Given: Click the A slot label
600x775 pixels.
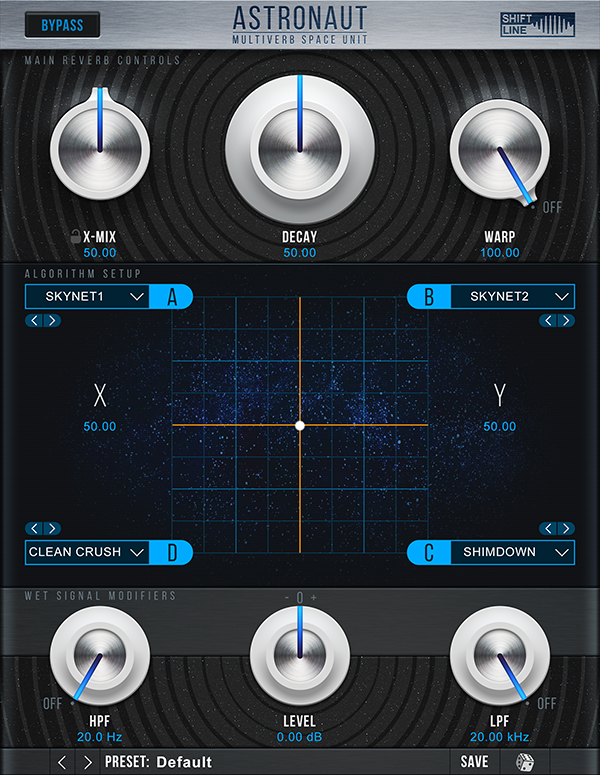Looking at the screenshot, I should click(171, 297).
